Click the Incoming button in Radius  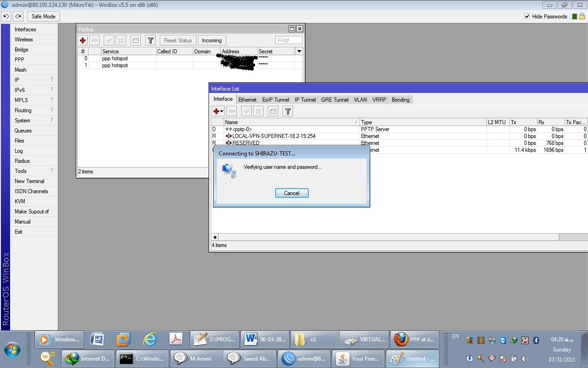[x=212, y=40]
